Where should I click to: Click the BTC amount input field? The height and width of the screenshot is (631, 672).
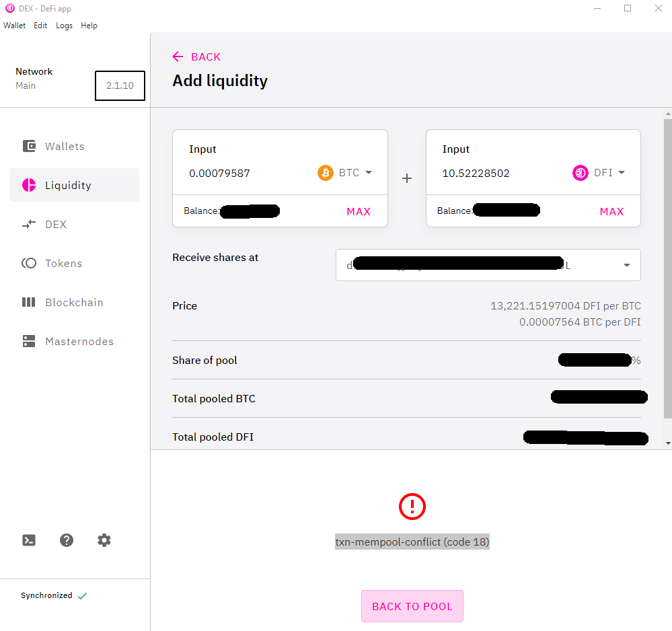pos(249,173)
